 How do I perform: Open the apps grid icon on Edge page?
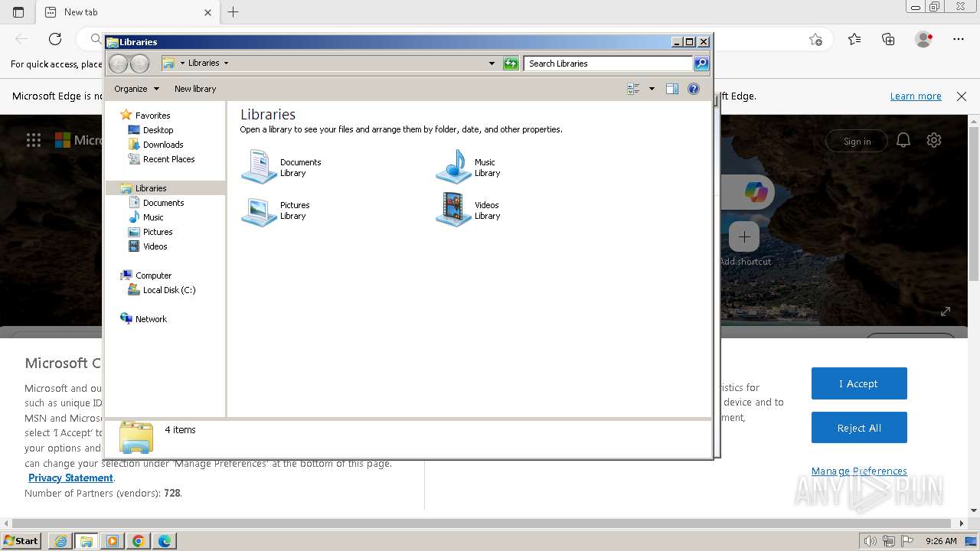tap(34, 140)
